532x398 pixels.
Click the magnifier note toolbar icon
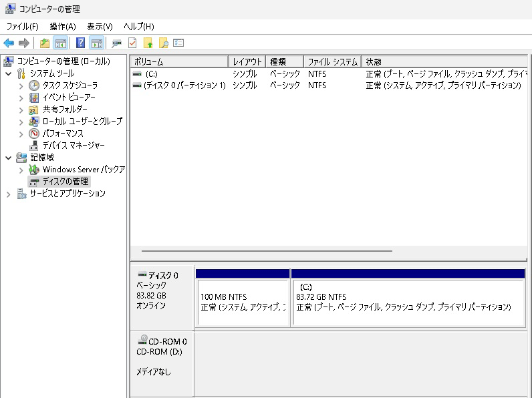(163, 43)
